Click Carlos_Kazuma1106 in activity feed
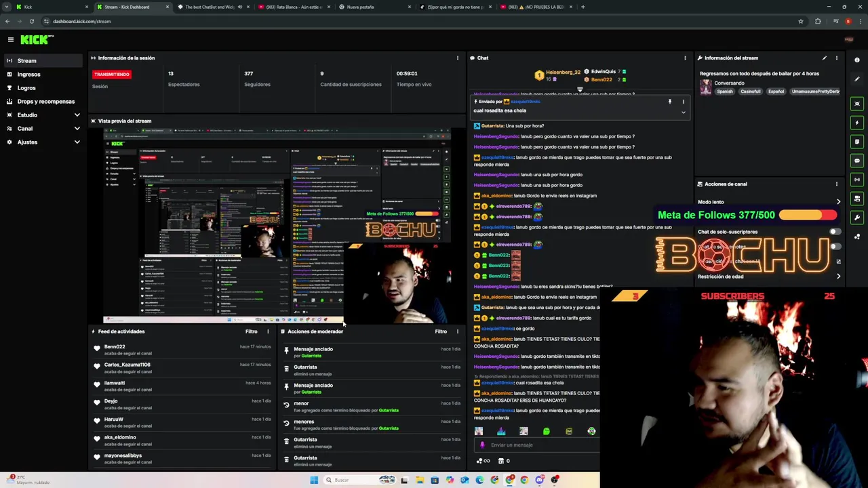 (127, 365)
